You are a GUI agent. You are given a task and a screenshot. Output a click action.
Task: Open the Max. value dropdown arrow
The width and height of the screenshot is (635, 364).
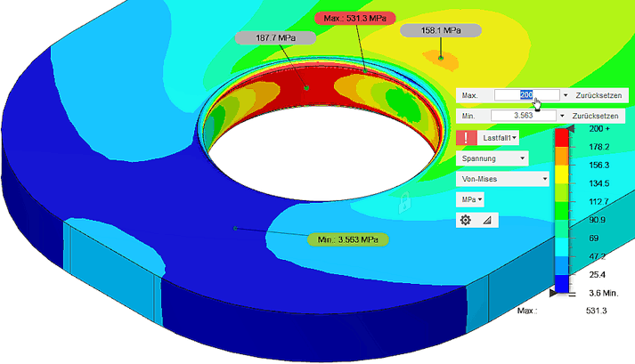pos(566,94)
